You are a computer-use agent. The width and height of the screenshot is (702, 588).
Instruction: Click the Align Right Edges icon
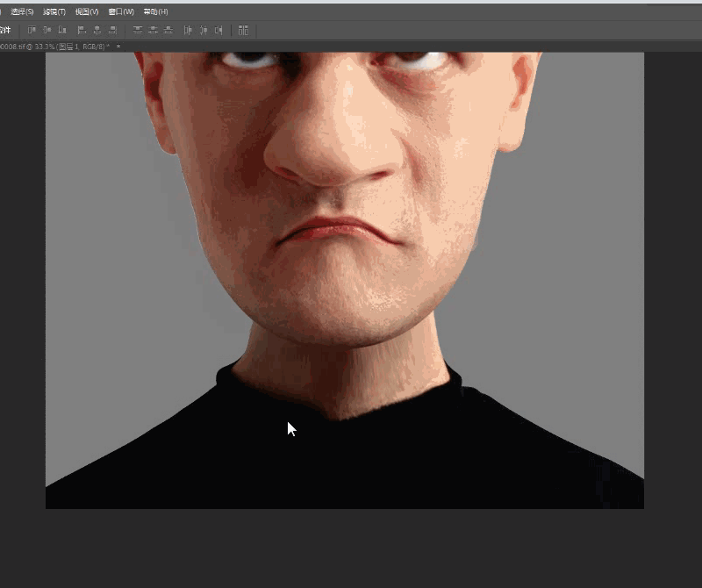112,30
